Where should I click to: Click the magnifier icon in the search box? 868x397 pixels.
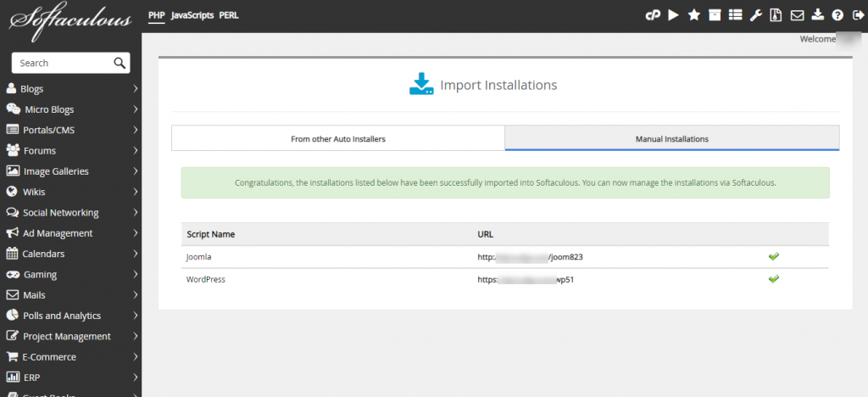120,63
